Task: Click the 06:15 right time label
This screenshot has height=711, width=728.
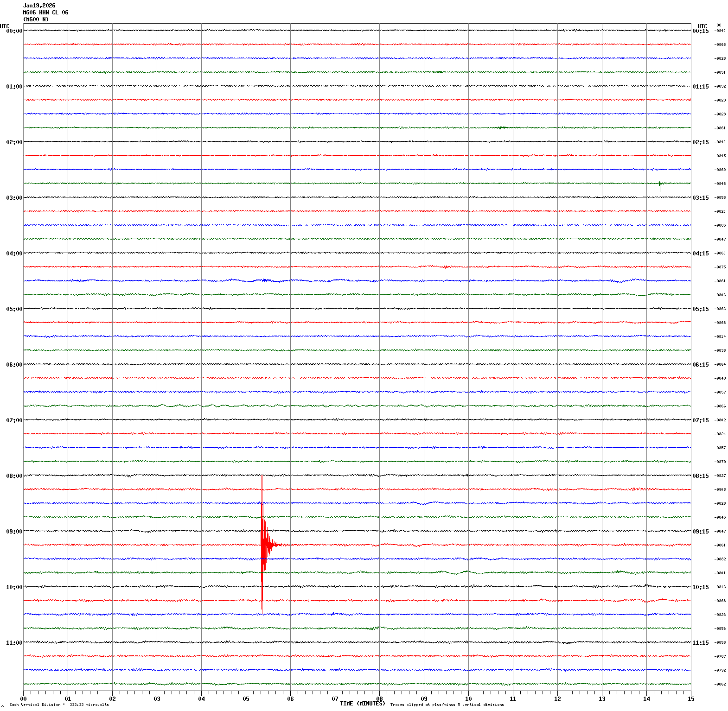Action: (x=700, y=365)
